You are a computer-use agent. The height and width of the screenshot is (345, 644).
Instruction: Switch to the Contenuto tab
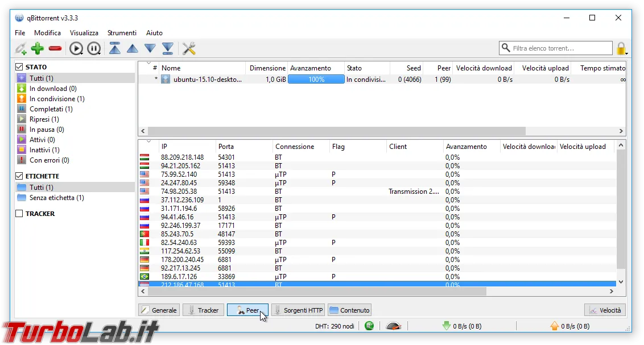[x=350, y=310]
